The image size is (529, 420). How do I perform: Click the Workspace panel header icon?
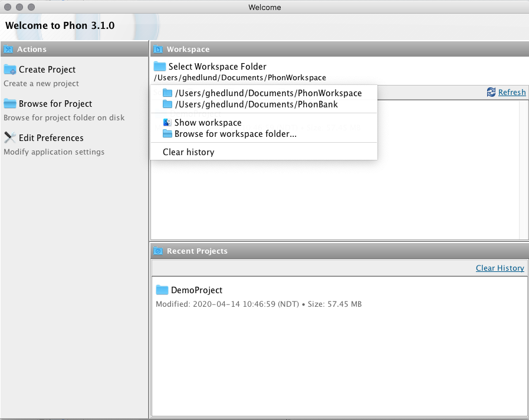click(157, 50)
